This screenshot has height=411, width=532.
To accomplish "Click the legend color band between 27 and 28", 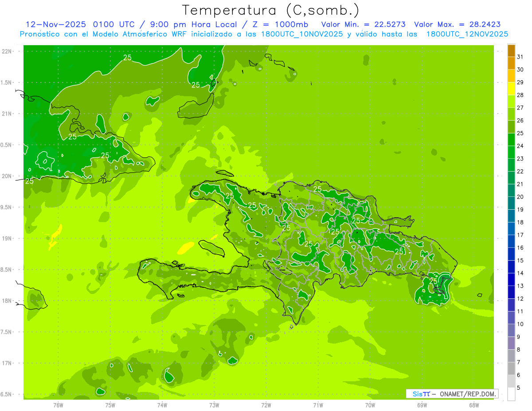I will point(511,102).
